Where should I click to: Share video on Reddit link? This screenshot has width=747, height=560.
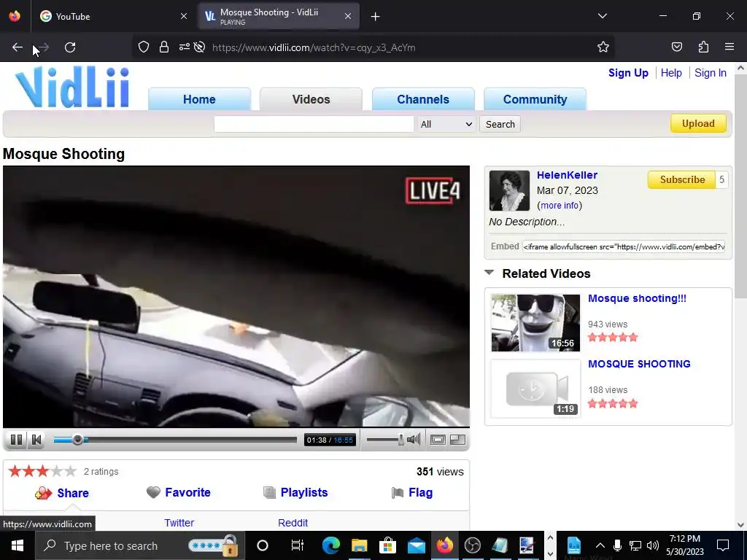[x=293, y=523]
